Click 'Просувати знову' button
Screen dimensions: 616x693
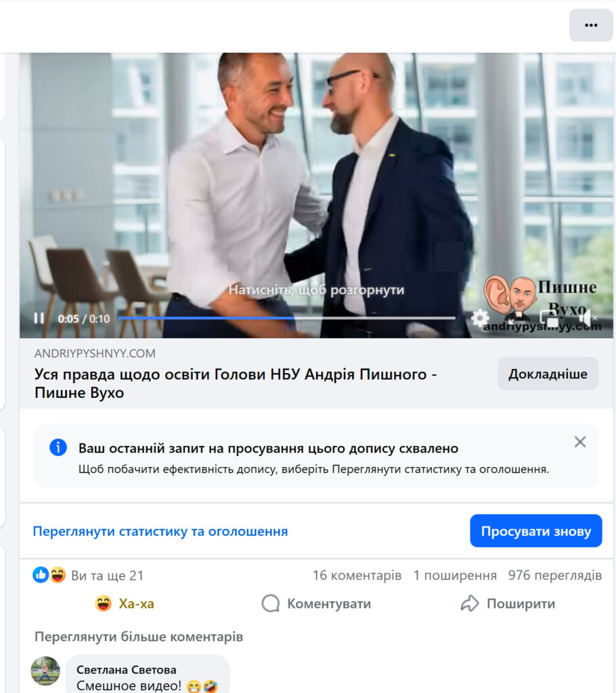click(x=536, y=531)
